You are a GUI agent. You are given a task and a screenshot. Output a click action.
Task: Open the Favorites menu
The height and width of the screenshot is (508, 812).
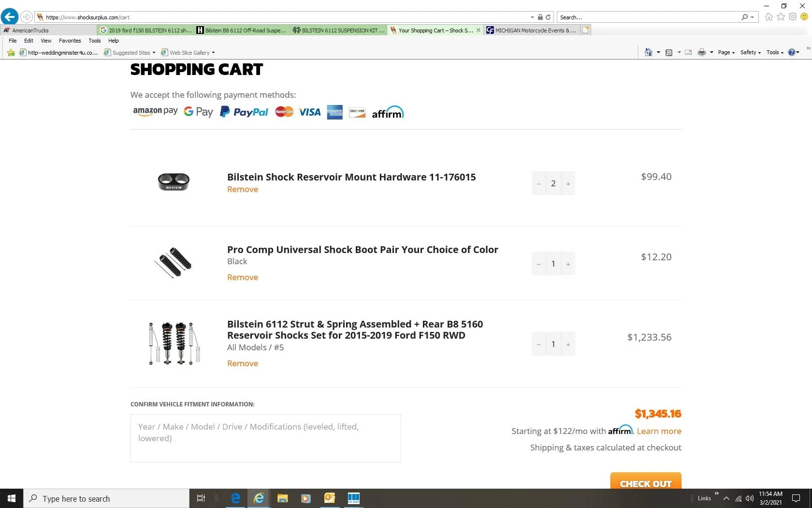70,41
